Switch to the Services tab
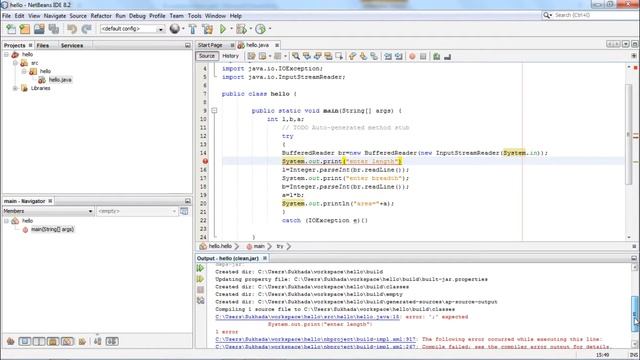Screen dimensions: 640x360 tap(72, 45)
